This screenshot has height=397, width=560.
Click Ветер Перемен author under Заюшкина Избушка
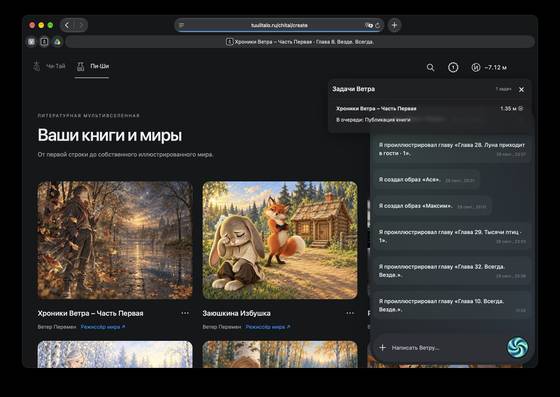tap(222, 327)
